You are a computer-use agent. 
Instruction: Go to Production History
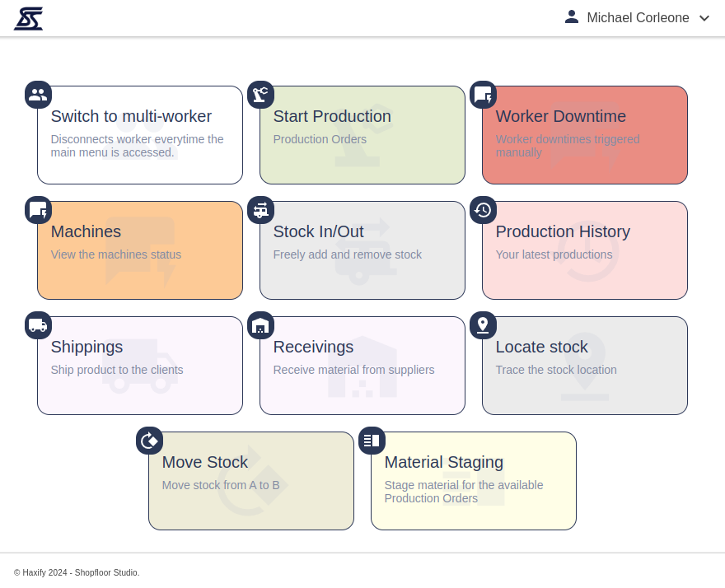click(x=585, y=251)
